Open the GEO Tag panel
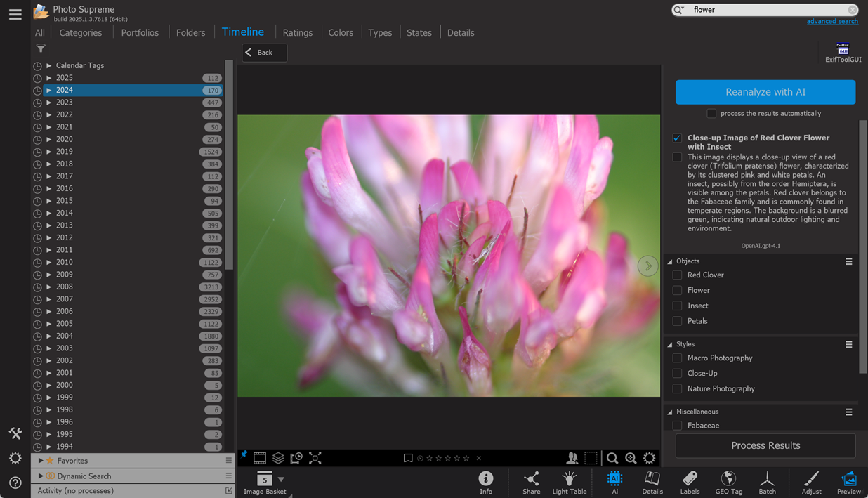The width and height of the screenshot is (868, 498). click(728, 483)
